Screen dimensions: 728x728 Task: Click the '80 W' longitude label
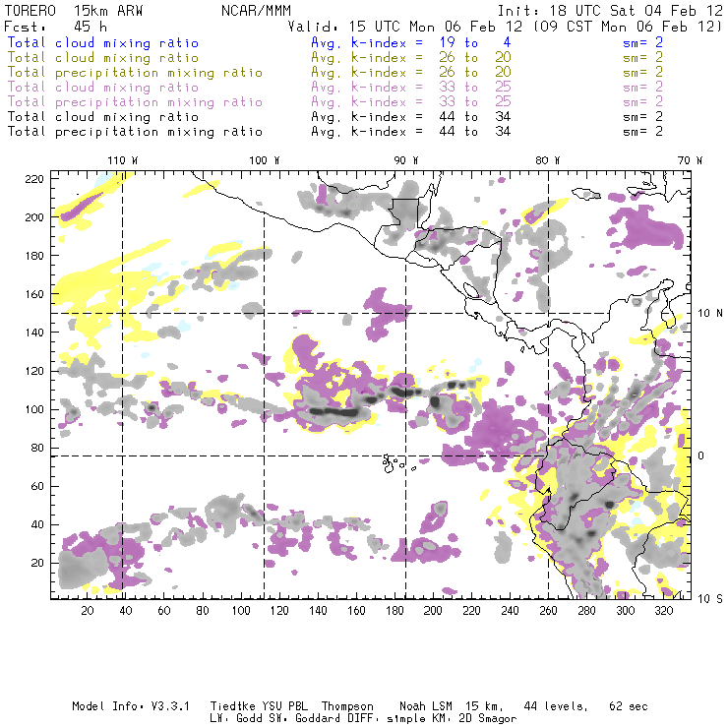[547, 160]
